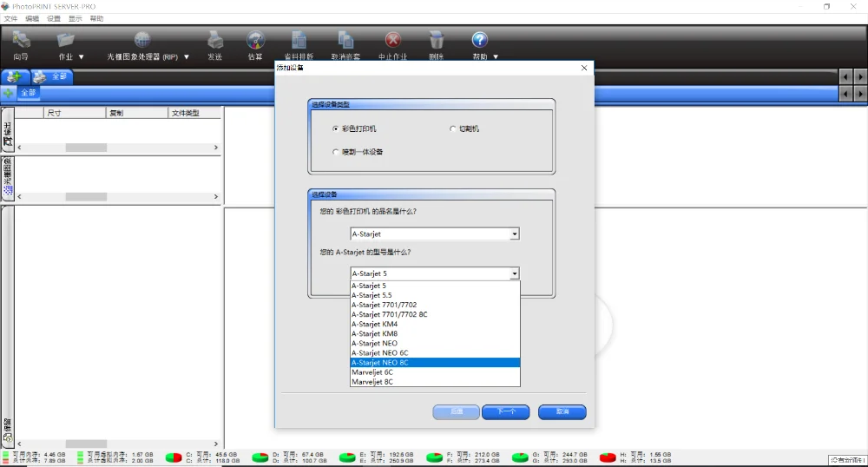
Task: Select the 彩色打印机 radio button
Action: [x=335, y=128]
